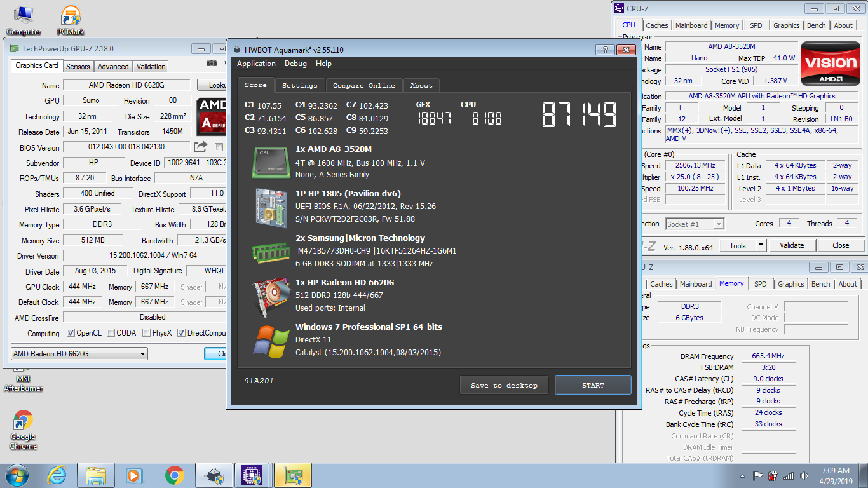Open the Validation tab in GPU-Z

[x=151, y=67]
